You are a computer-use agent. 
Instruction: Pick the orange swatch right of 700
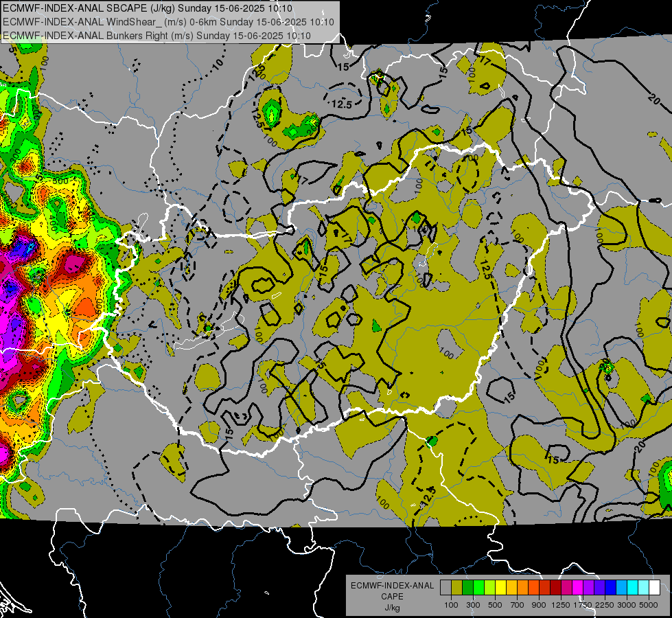[522, 588]
